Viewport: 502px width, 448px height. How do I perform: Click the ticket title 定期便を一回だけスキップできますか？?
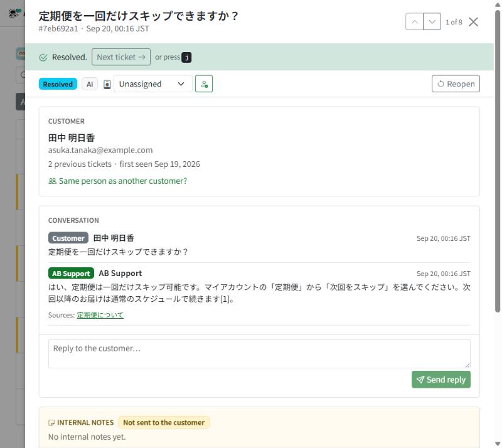(139, 16)
